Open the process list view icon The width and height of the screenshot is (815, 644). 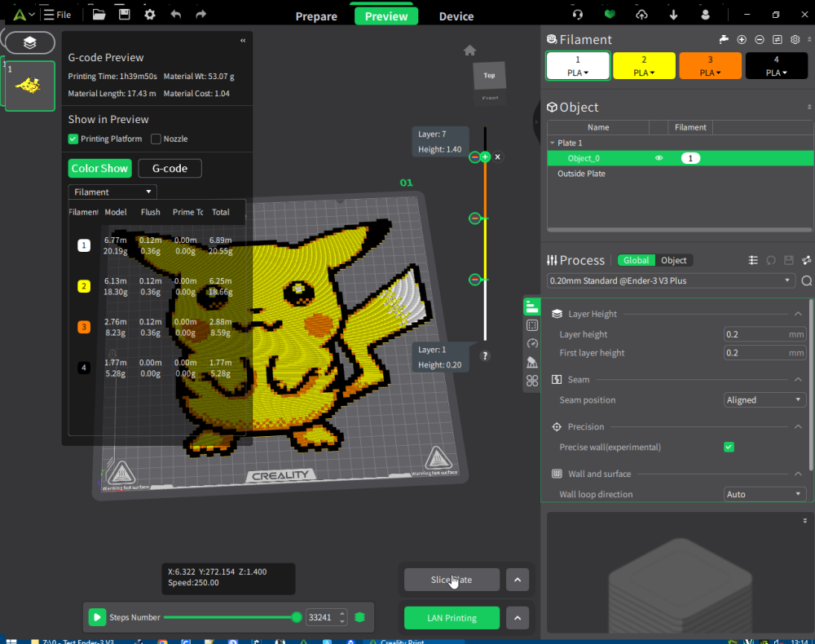753,260
